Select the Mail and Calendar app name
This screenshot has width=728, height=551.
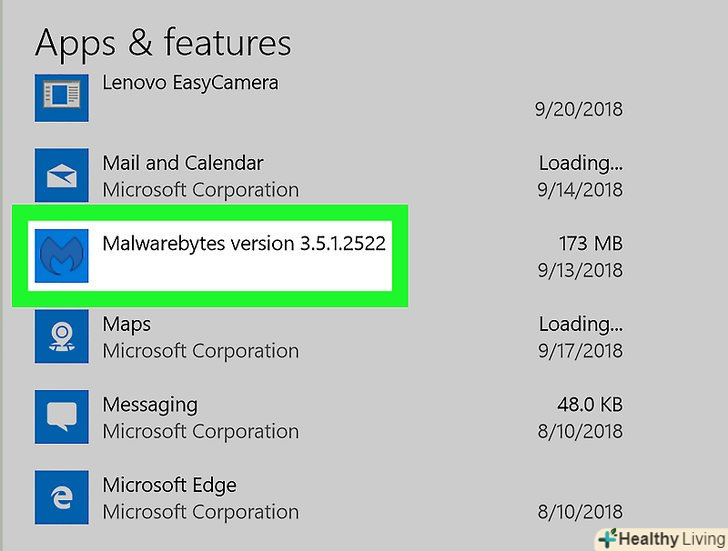(183, 163)
